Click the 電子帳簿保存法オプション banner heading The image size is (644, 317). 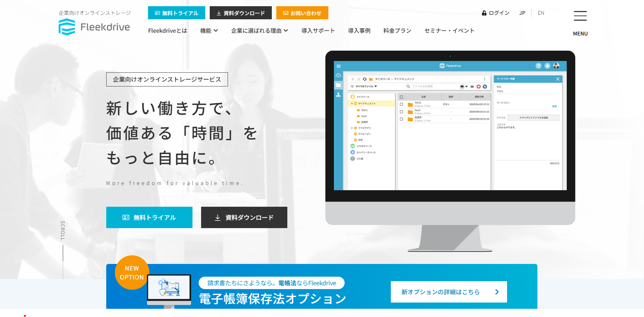273,299
